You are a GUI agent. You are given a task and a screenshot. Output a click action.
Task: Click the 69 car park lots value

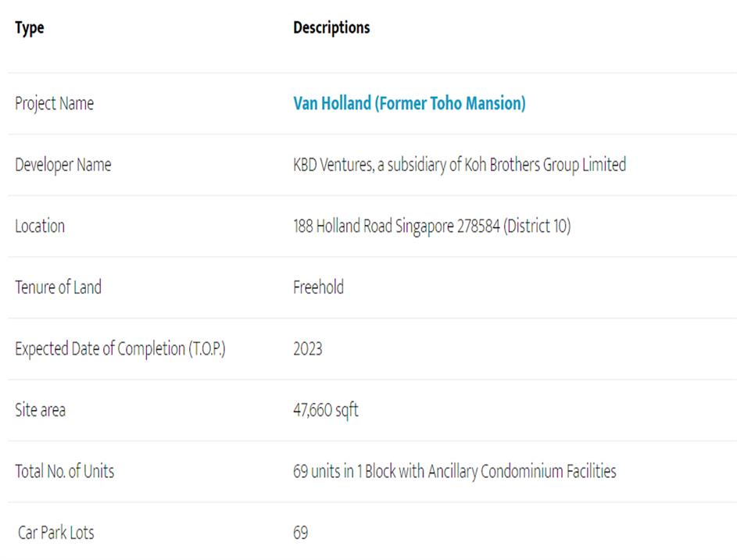click(300, 533)
